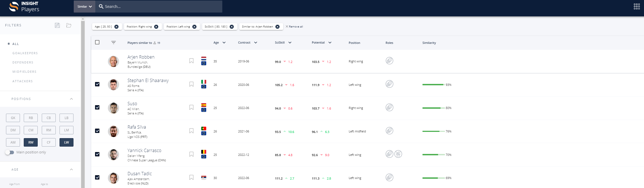Select Midfielders filter category
Screen dimensions: 644x188
(24, 72)
